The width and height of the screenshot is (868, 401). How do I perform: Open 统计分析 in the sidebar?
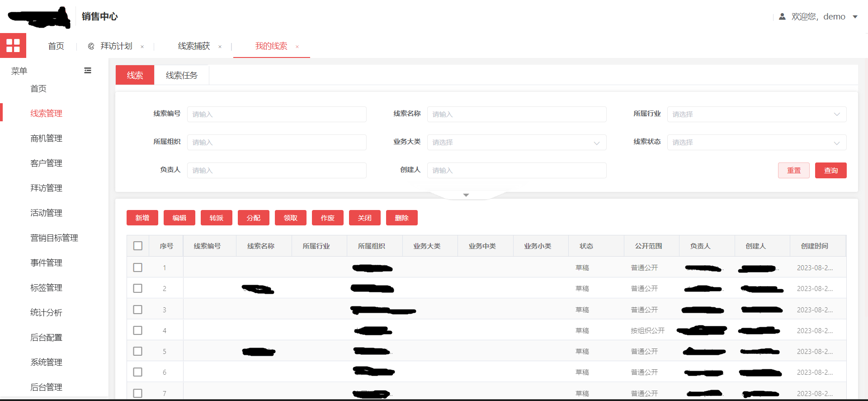[x=46, y=312]
